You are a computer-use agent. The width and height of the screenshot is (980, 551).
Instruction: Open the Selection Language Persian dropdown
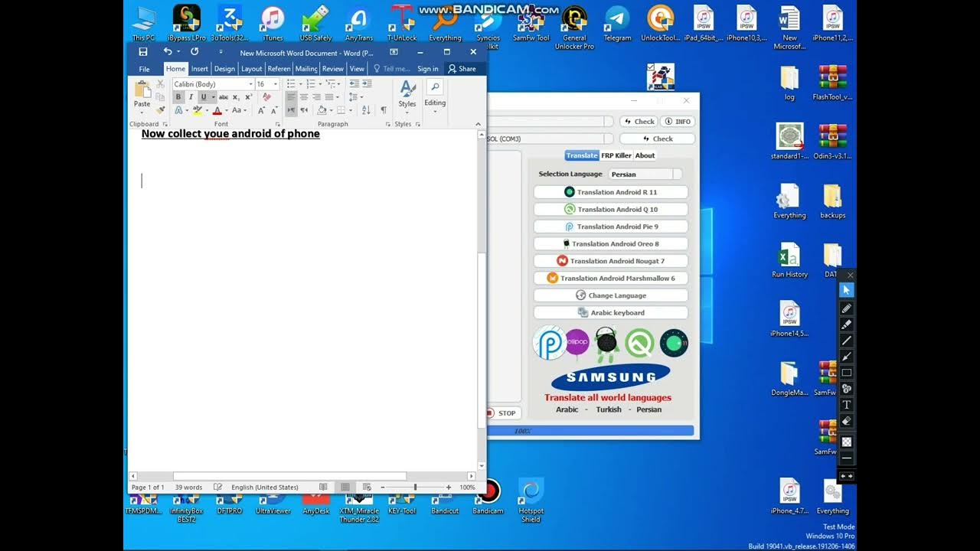645,174
